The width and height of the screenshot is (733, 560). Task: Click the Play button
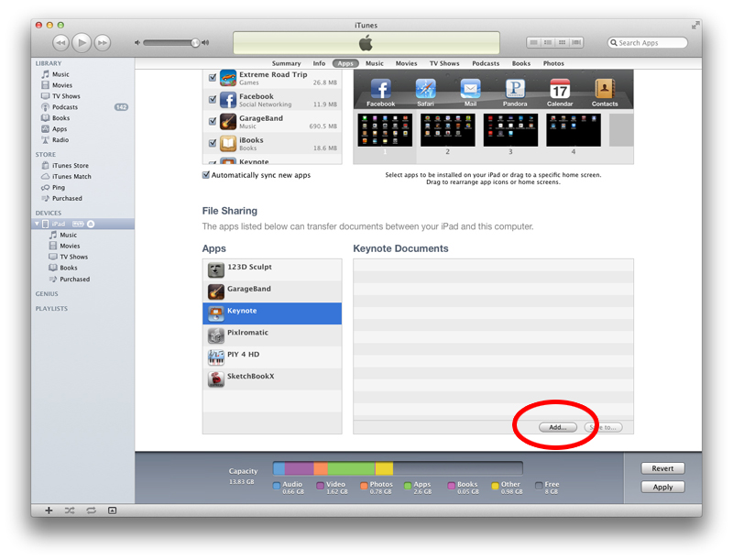82,43
